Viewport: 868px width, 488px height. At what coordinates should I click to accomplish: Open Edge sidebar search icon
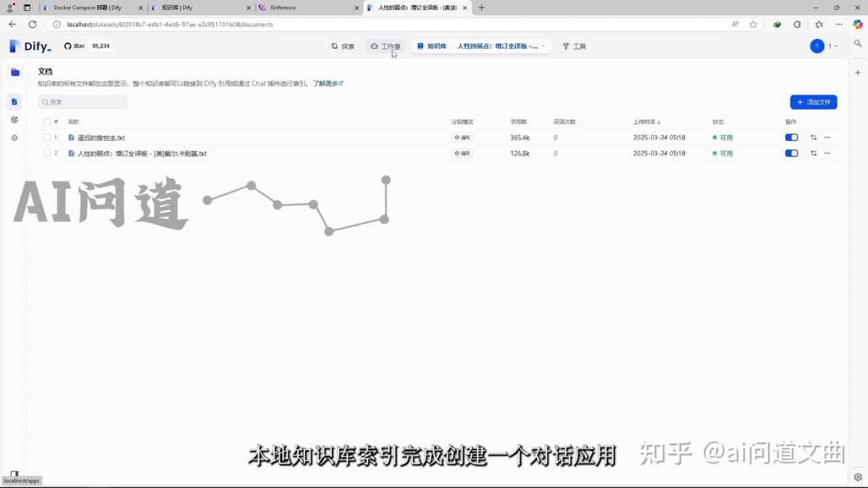pyautogui.click(x=858, y=43)
